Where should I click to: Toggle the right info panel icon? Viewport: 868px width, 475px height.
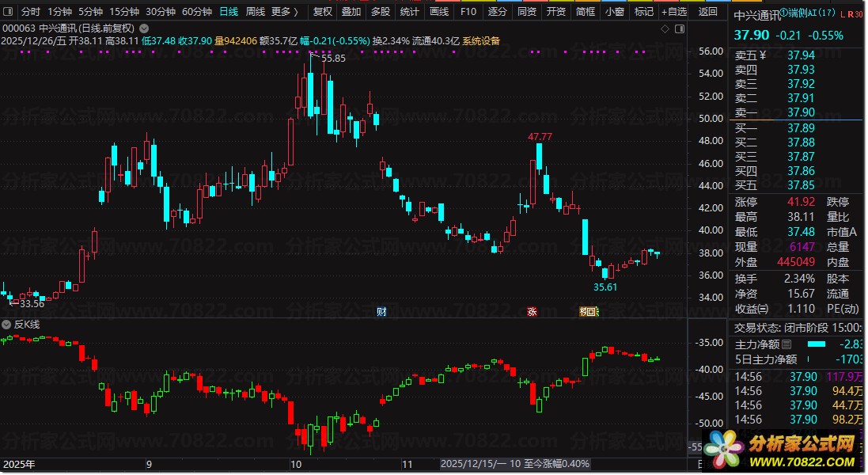(x=680, y=28)
